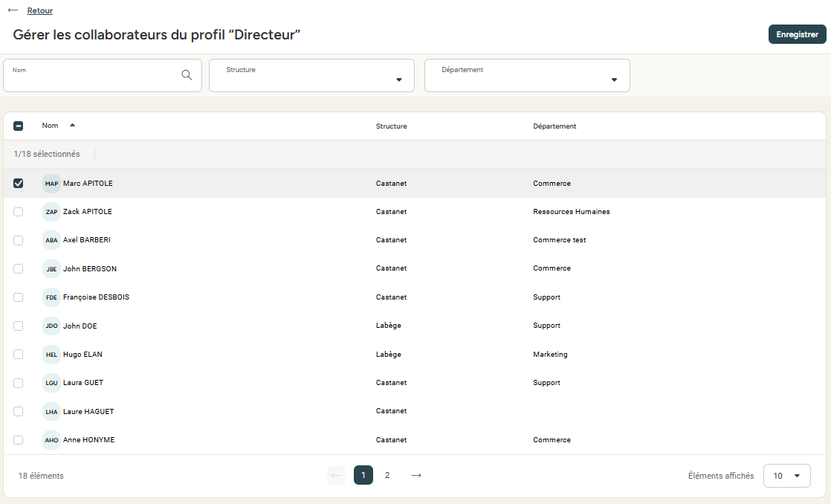Click the Retour link
831x504 pixels.
[39, 11]
